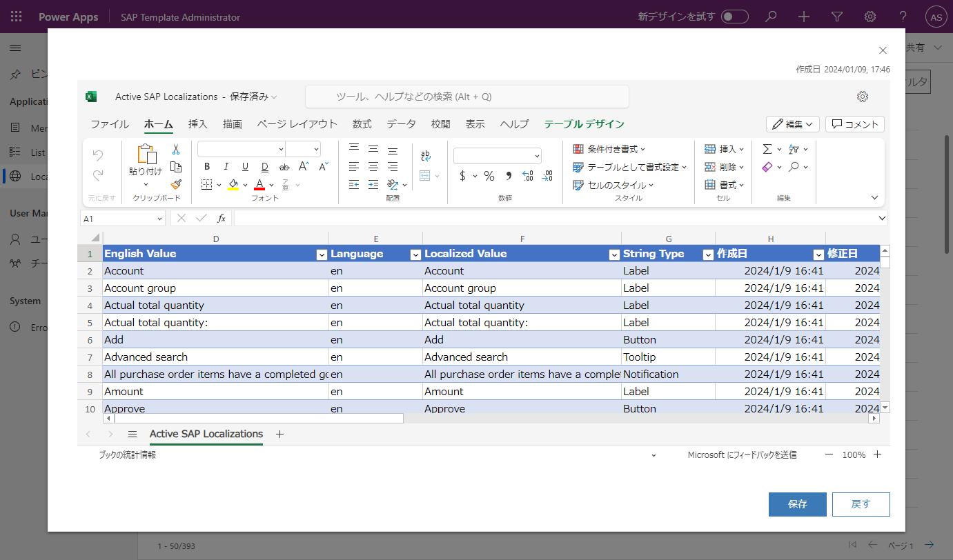Align text to the left
The height and width of the screenshot is (560, 953).
pyautogui.click(x=354, y=166)
